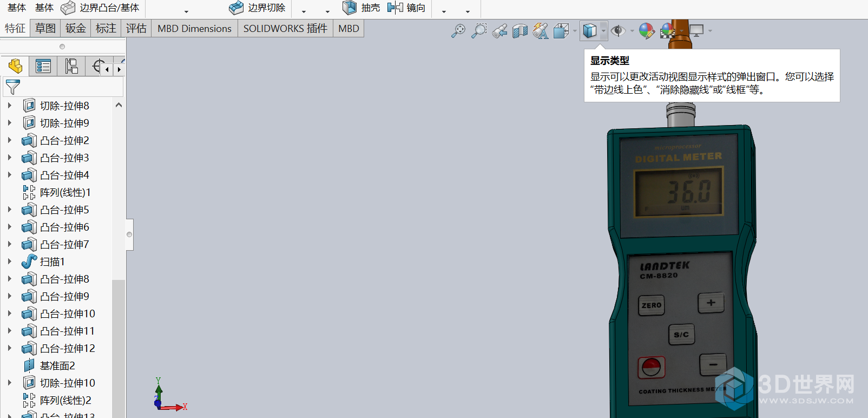This screenshot has height=418, width=868.
Task: Select the Zoom to Area magnifier icon
Action: (x=479, y=31)
